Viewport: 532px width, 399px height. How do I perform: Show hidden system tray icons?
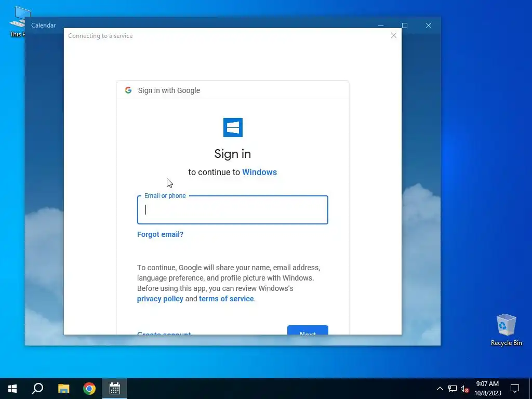[x=440, y=389]
